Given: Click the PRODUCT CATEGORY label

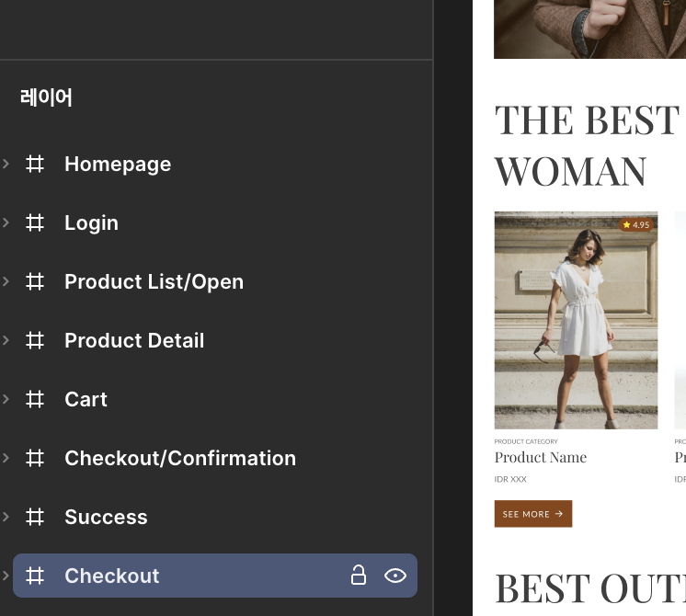Looking at the screenshot, I should point(526,441).
